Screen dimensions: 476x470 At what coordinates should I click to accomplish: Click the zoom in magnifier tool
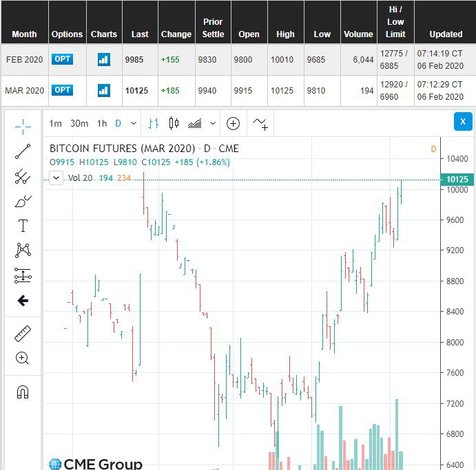pyautogui.click(x=23, y=358)
